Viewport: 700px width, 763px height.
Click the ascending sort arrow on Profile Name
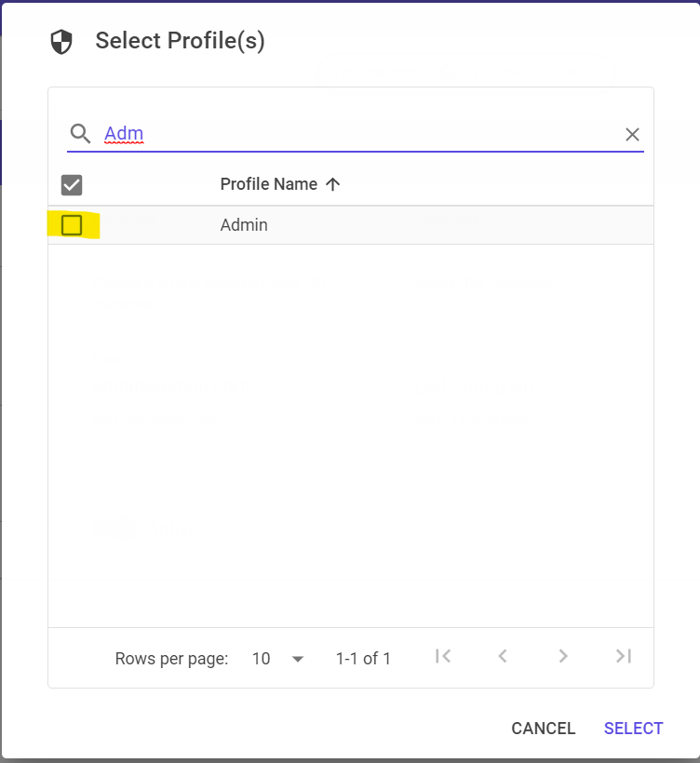[332, 183]
